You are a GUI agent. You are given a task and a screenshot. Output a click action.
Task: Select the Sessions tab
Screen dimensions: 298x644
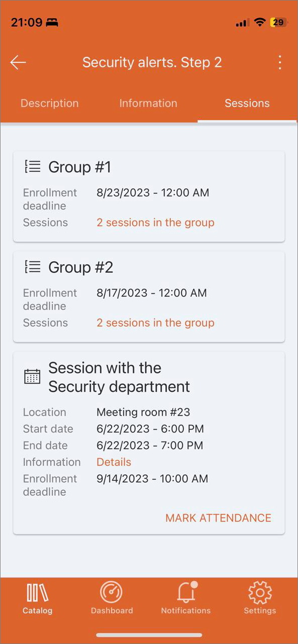point(247,103)
